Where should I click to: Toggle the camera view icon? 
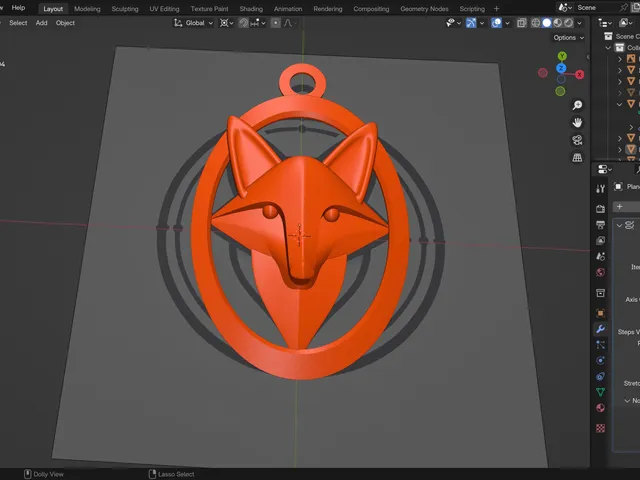(x=577, y=140)
